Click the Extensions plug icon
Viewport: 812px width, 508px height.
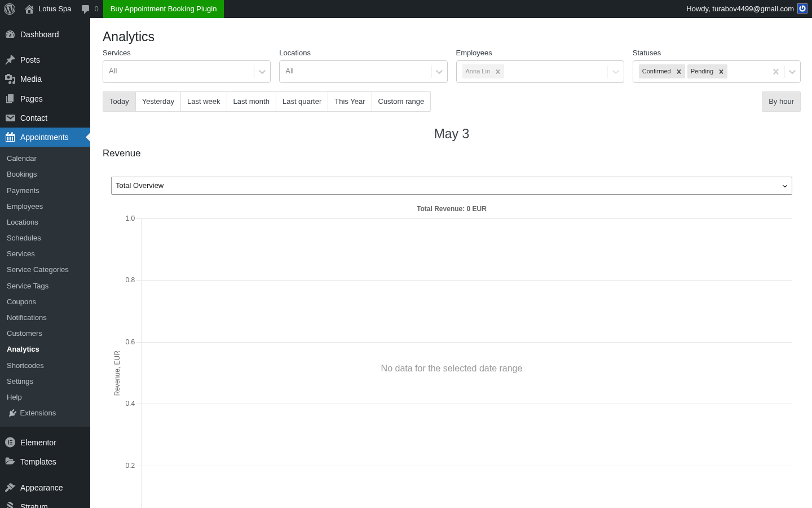click(x=12, y=413)
